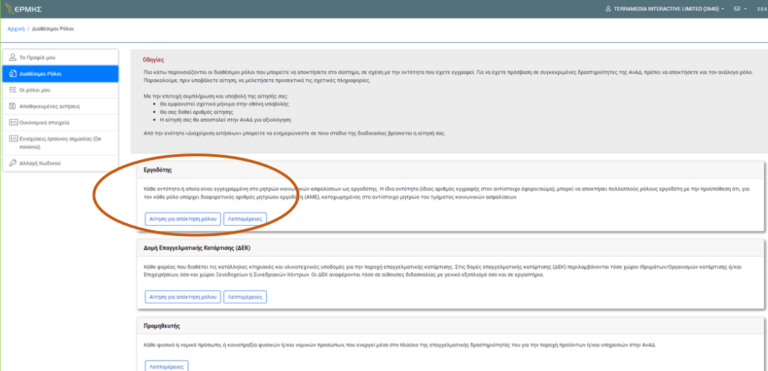
Task: Click the De minimis sidebar icon
Action: (x=13, y=139)
